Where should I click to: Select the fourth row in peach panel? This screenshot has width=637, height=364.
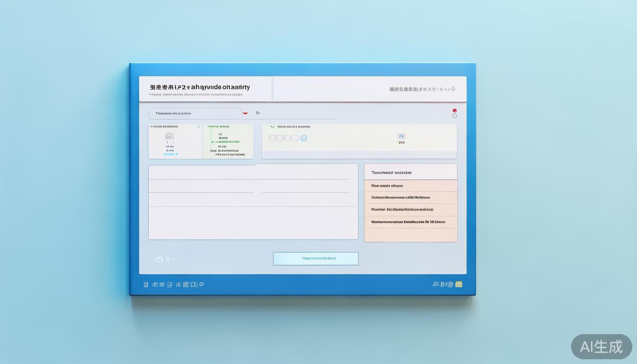point(410,222)
